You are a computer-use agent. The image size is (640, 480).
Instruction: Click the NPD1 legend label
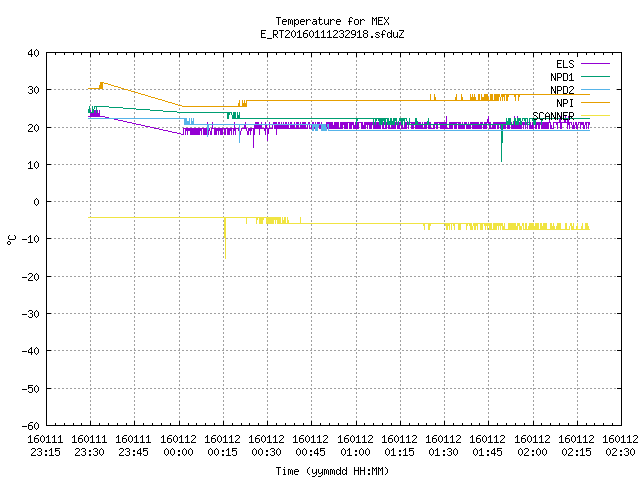[x=562, y=77]
